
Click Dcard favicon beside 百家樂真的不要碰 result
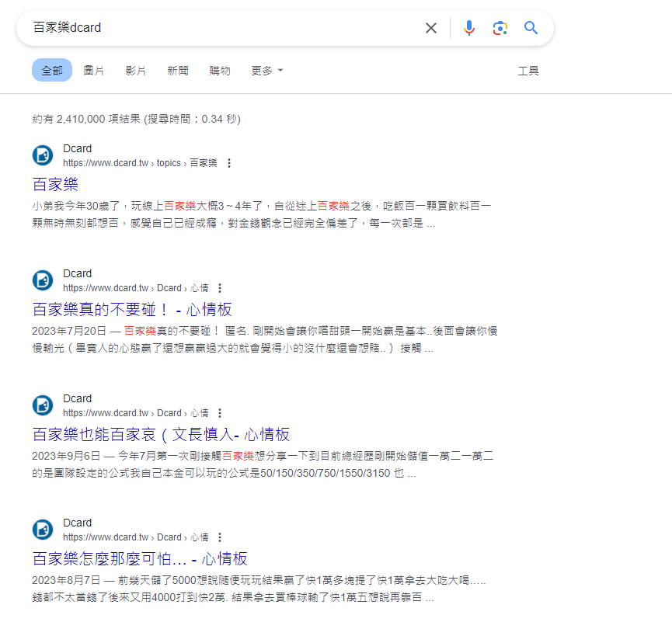[43, 280]
